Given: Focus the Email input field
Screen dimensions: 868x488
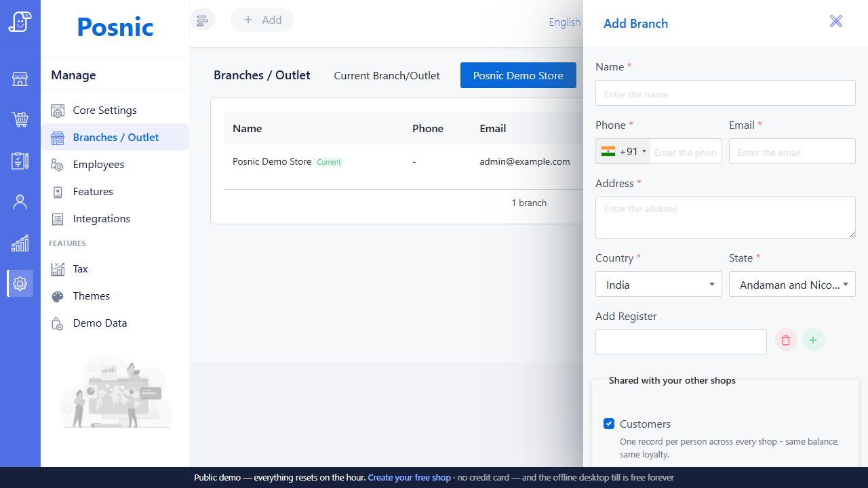Looking at the screenshot, I should tap(792, 151).
